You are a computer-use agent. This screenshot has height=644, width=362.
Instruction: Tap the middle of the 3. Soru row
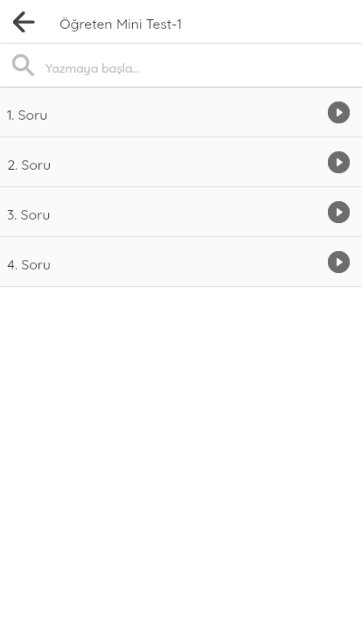point(181,212)
